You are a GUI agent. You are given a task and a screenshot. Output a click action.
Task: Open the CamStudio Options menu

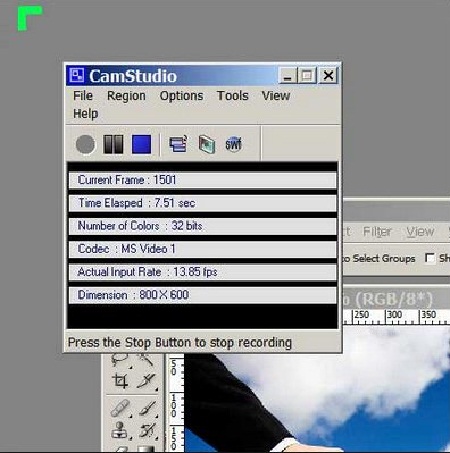[x=181, y=96]
